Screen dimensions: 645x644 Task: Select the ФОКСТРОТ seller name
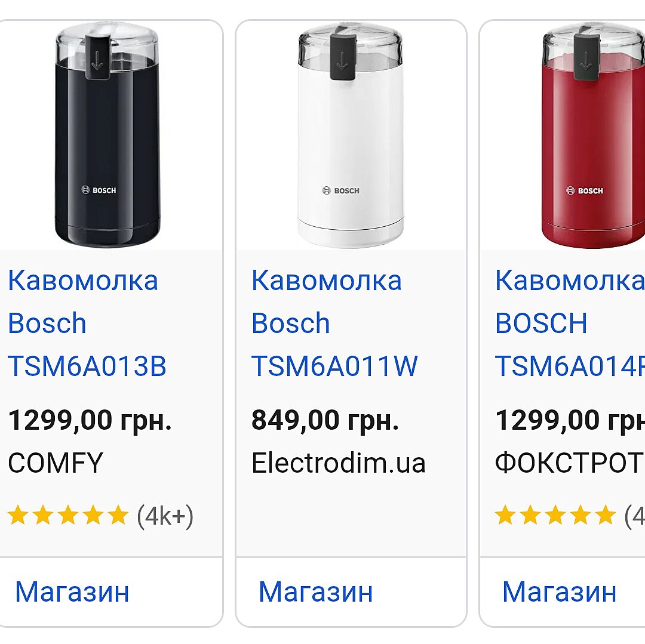click(x=569, y=463)
